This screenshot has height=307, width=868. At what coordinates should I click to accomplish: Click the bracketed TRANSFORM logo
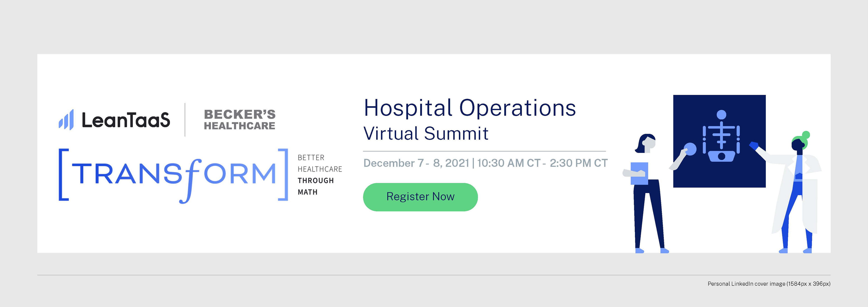click(x=174, y=176)
